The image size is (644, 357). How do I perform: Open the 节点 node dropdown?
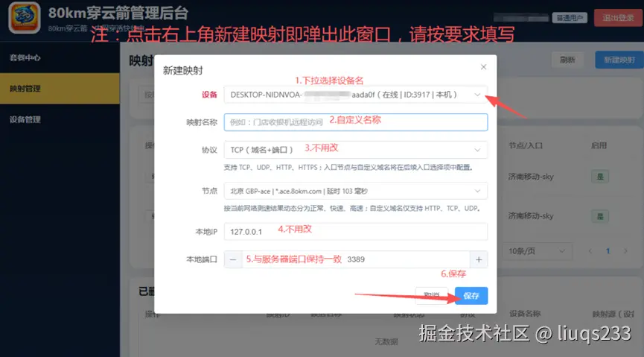coord(356,191)
